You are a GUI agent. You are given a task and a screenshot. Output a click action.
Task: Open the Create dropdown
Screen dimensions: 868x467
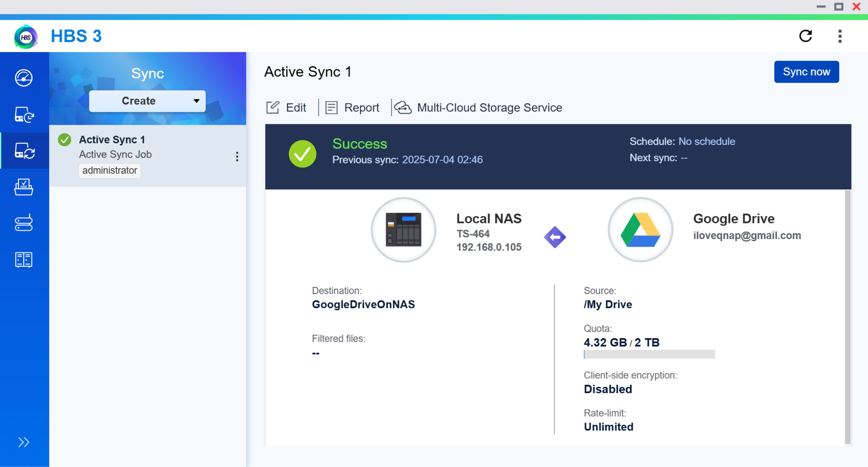click(x=147, y=101)
